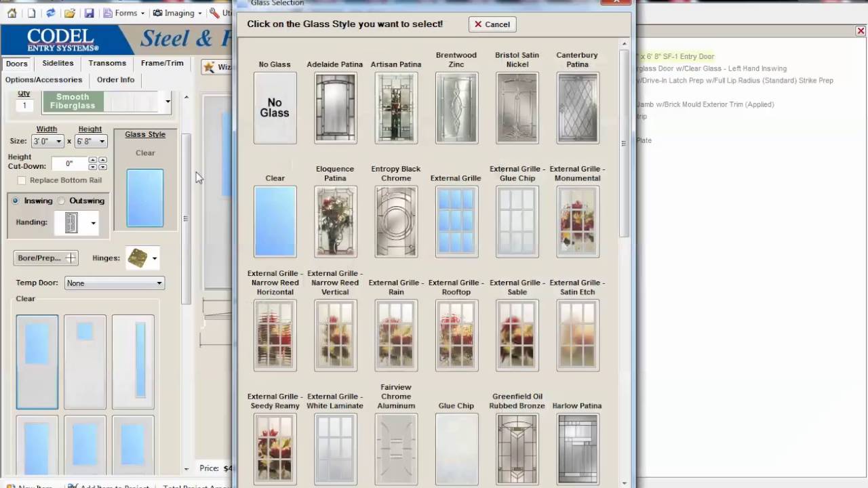Viewport: 868px width, 488px height.
Task: Expand the Smooth Fiberglass material dropdown
Action: 167,102
